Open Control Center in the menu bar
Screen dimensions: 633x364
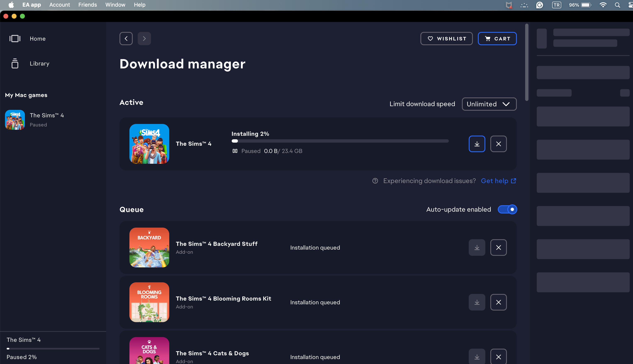[631, 5]
